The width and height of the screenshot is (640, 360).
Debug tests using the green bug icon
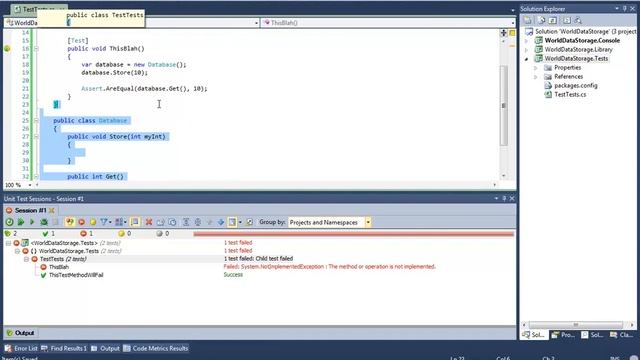(x=44, y=222)
